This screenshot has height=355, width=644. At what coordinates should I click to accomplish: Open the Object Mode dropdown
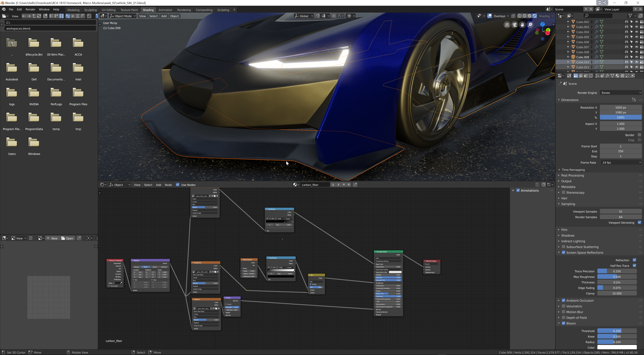123,16
